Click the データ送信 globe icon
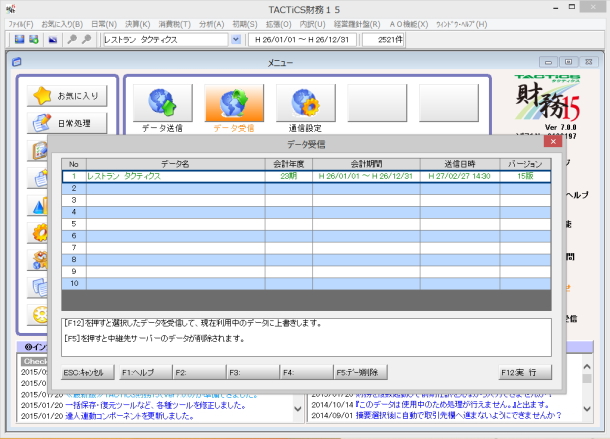 (162, 103)
